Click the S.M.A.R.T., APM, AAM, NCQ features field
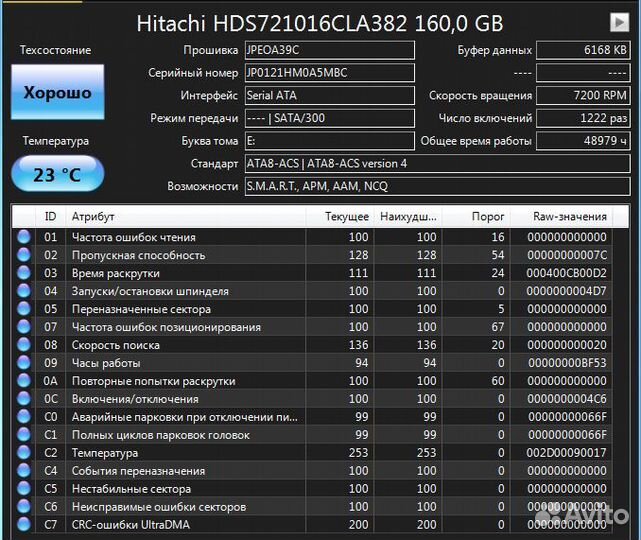This screenshot has width=641, height=540. [x=437, y=186]
